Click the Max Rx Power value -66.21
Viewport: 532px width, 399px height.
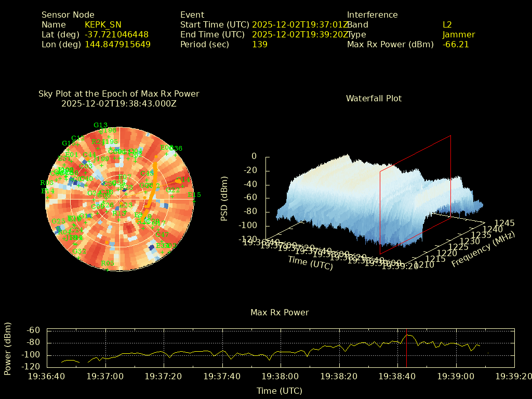pos(456,44)
